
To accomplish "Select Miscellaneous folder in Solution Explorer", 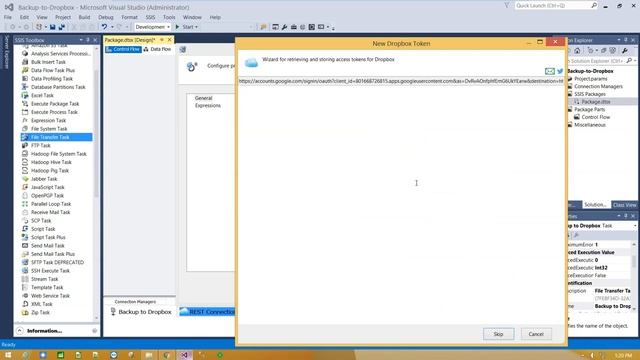I will 590,125.
